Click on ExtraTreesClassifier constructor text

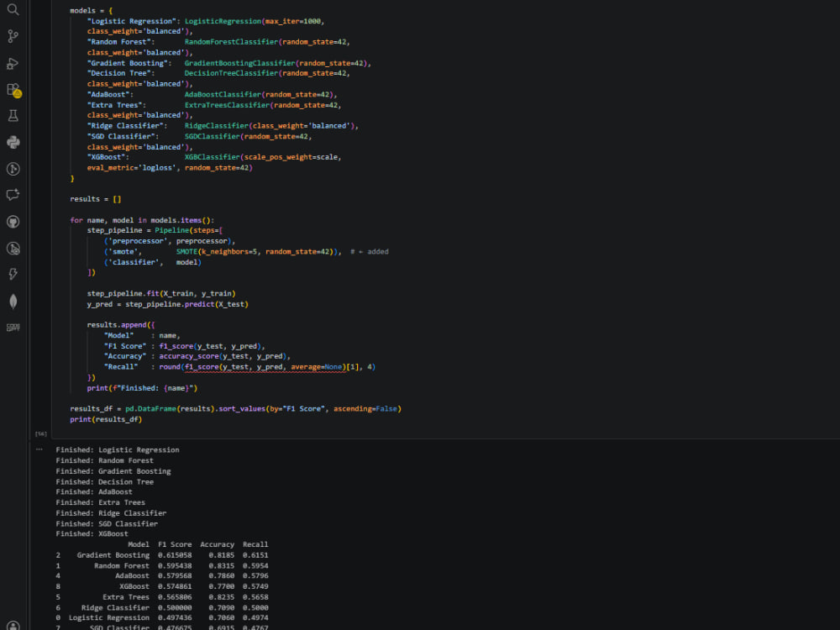pos(261,105)
